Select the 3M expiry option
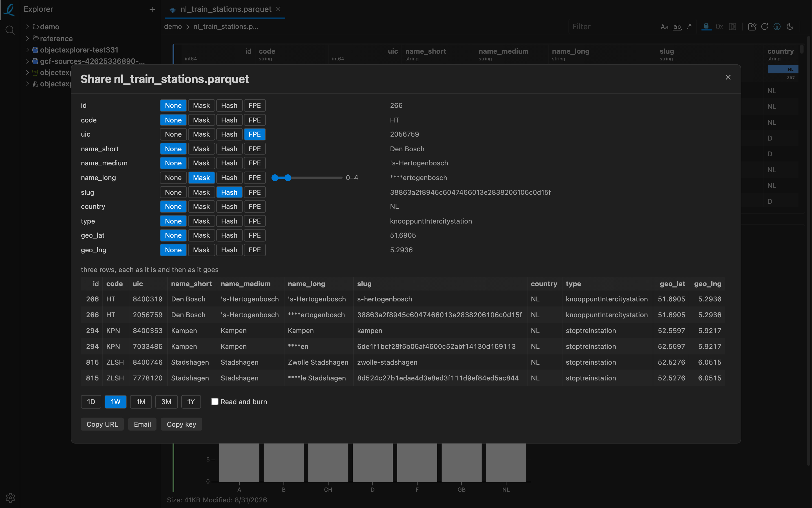 [166, 402]
